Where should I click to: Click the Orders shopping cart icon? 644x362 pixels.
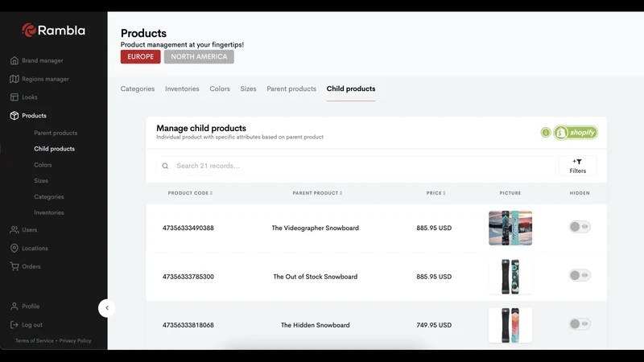[x=14, y=266]
